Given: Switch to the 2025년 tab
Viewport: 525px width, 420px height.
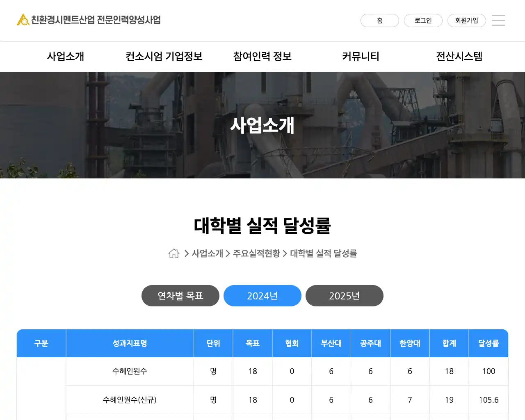Looking at the screenshot, I should coord(345,296).
